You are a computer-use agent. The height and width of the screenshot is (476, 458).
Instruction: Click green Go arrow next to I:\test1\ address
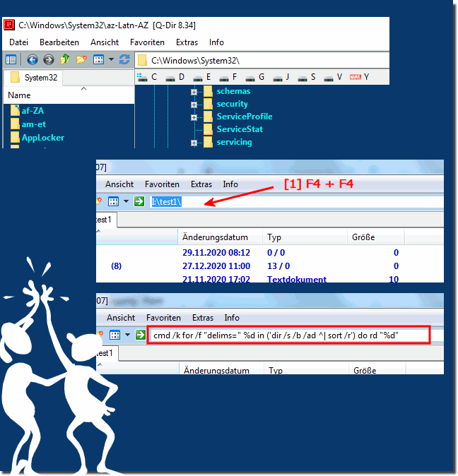(x=139, y=201)
